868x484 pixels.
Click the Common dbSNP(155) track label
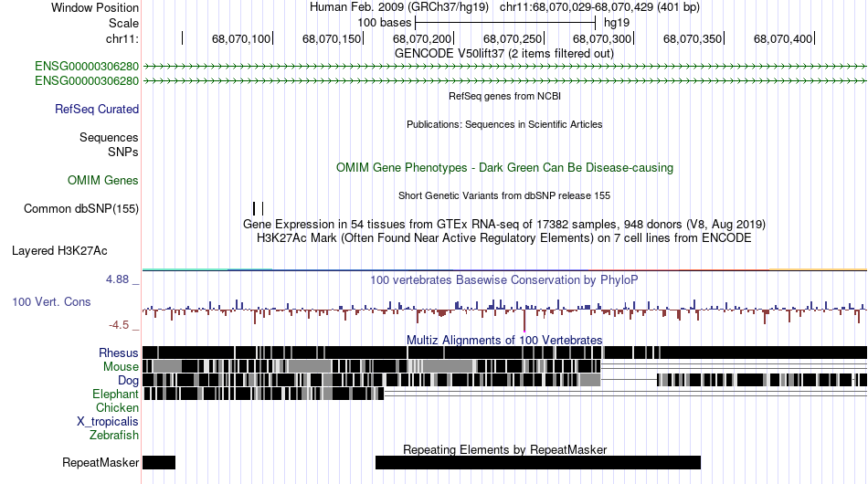point(81,208)
